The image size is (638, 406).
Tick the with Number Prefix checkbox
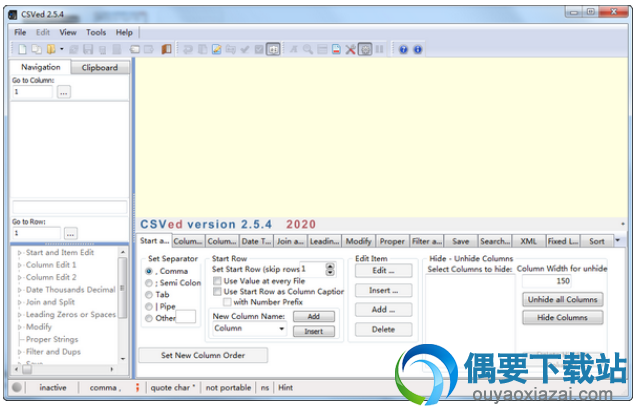click(x=227, y=302)
